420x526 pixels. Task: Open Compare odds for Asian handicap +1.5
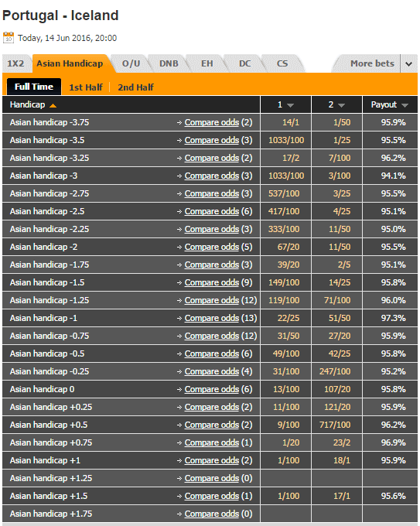tap(212, 496)
